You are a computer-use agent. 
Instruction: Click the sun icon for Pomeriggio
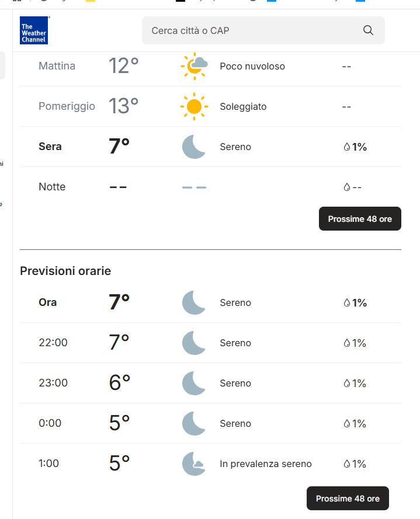click(x=194, y=107)
